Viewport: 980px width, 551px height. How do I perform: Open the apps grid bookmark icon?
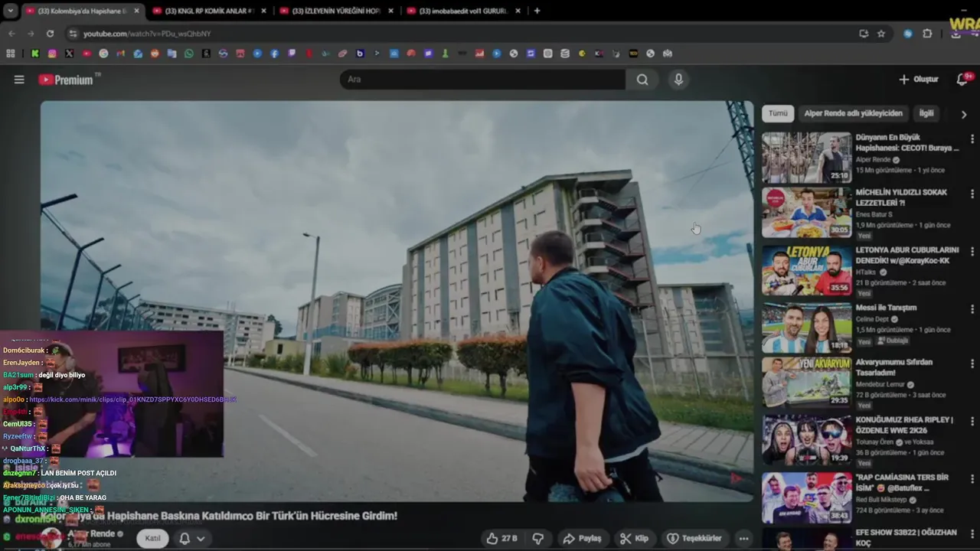tap(11, 54)
